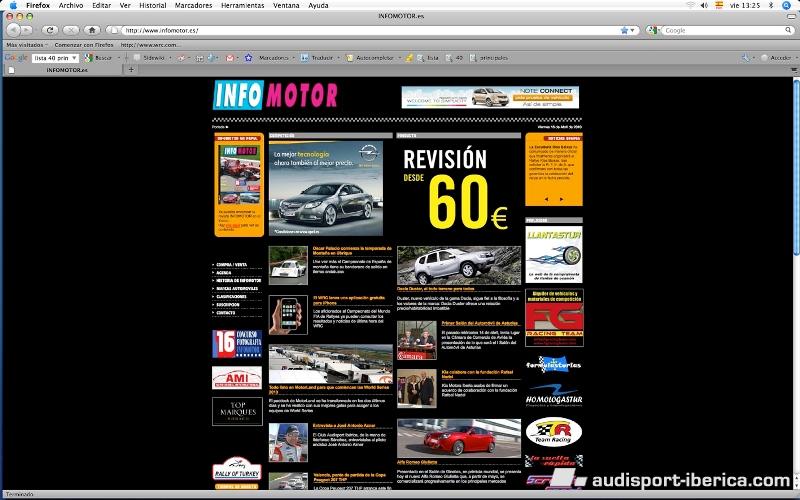Click the red Alfa Romeo Giulietta photo
Viewport: 800px width, 500px height.
[x=458, y=438]
